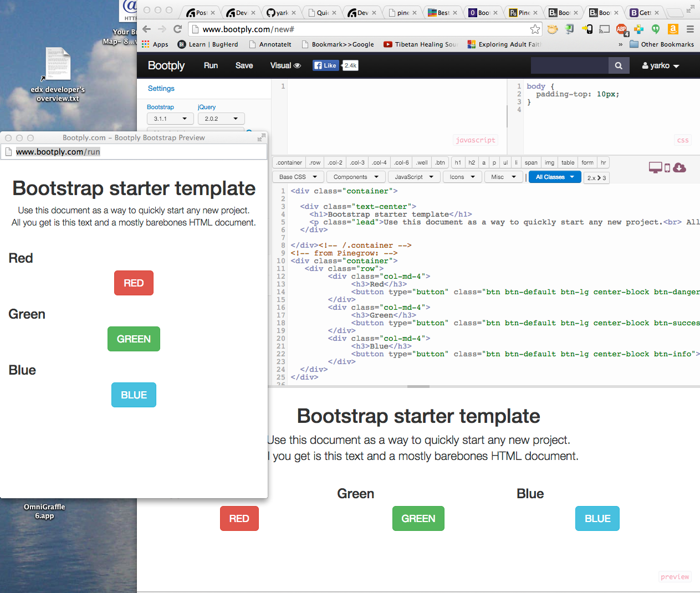Open the All Classes dropdown
The image size is (700, 593).
pos(555,177)
